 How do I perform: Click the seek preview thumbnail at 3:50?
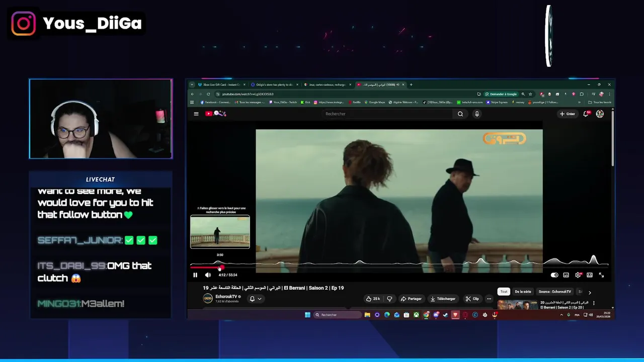click(x=220, y=232)
